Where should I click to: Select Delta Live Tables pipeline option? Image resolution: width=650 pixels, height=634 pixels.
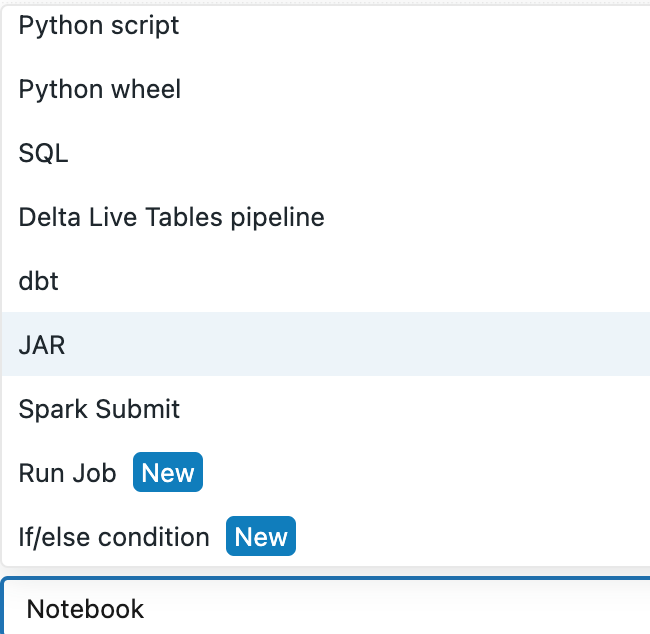pyautogui.click(x=326, y=217)
